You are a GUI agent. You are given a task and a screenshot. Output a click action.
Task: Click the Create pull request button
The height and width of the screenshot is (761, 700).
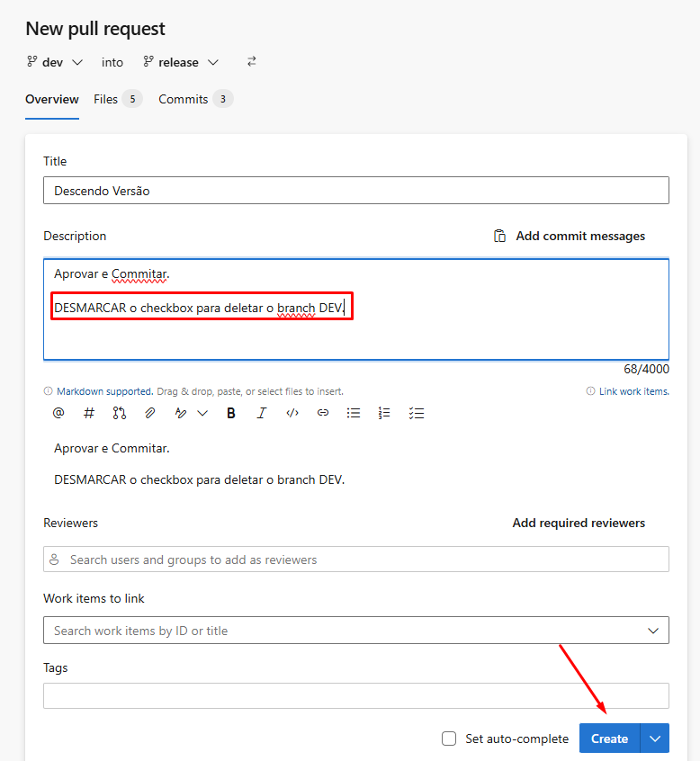[x=610, y=739]
